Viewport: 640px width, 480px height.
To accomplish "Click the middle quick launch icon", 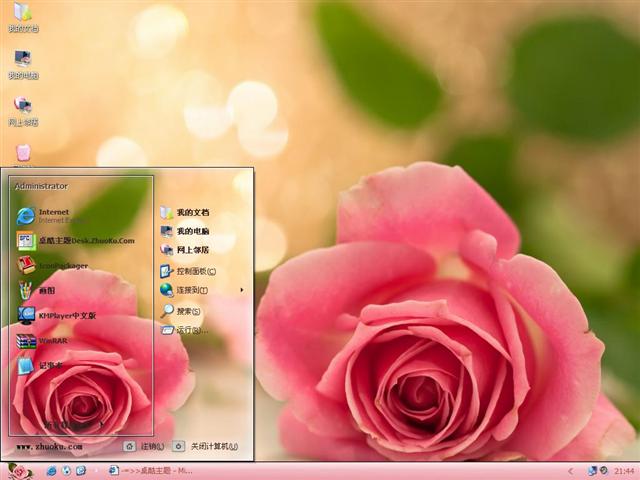I will tap(66, 471).
